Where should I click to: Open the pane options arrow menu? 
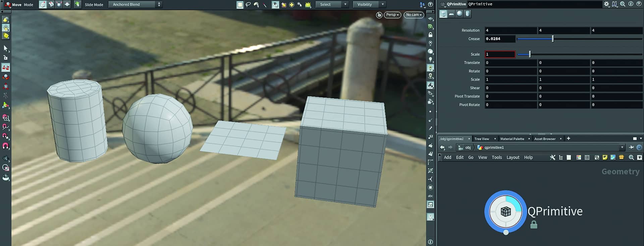[x=641, y=138]
